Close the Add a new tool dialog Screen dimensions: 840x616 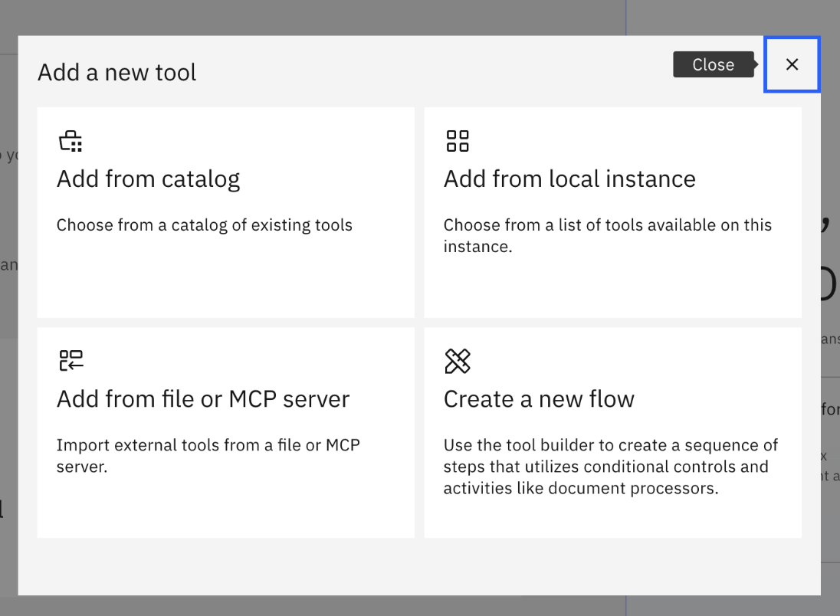(792, 64)
